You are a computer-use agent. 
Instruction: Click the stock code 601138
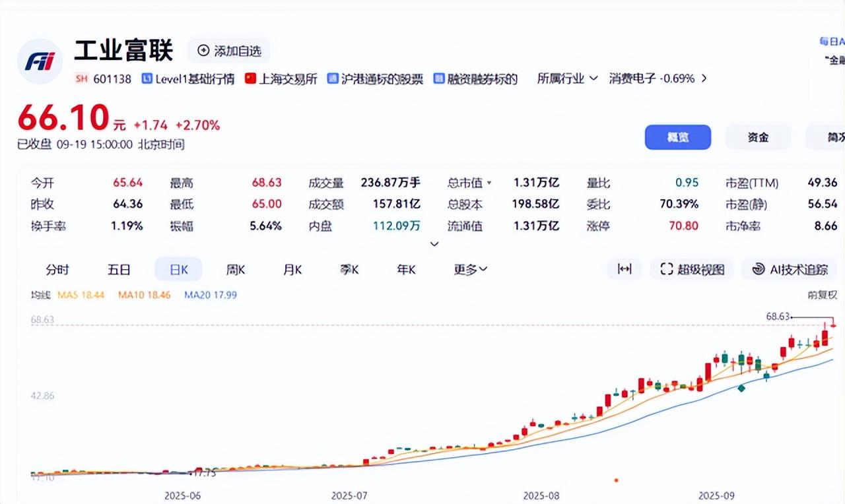click(112, 79)
